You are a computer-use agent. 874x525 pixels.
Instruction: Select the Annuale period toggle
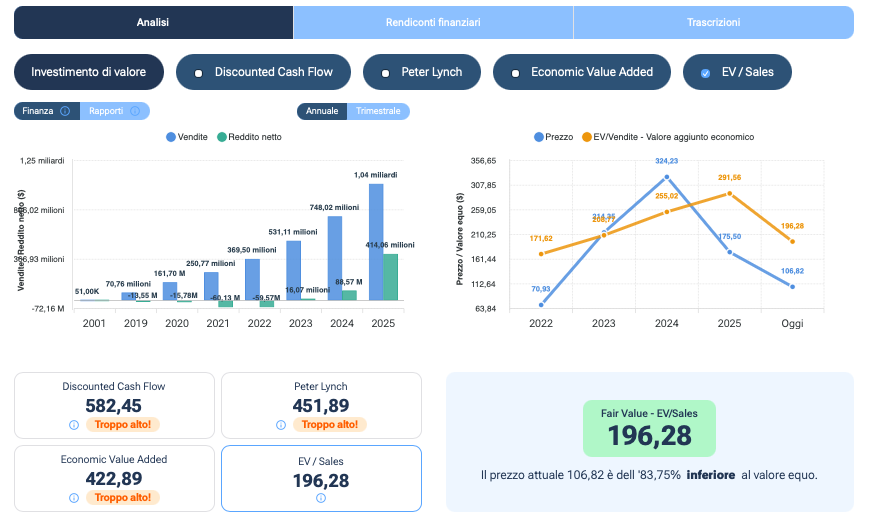coord(321,111)
